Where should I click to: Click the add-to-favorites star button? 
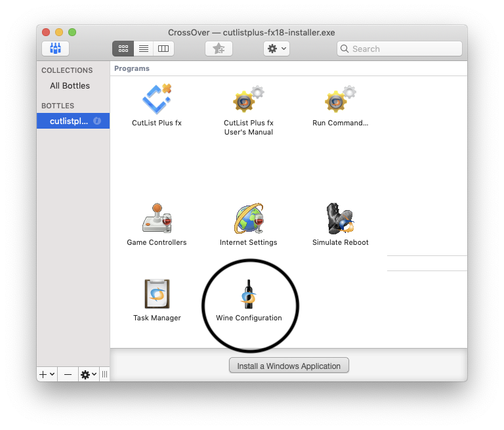click(x=219, y=49)
